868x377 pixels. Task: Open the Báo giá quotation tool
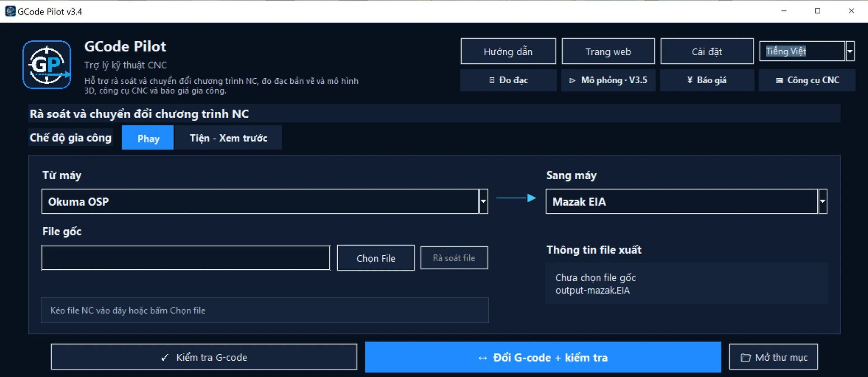pyautogui.click(x=707, y=80)
